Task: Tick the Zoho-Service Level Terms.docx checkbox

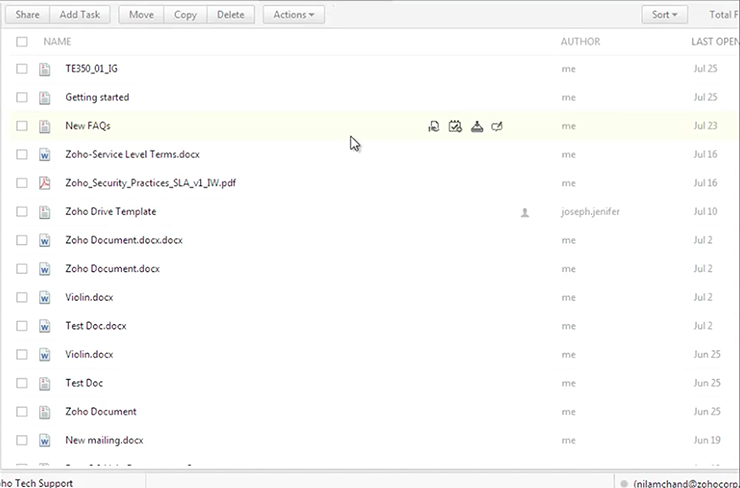Action: point(22,154)
